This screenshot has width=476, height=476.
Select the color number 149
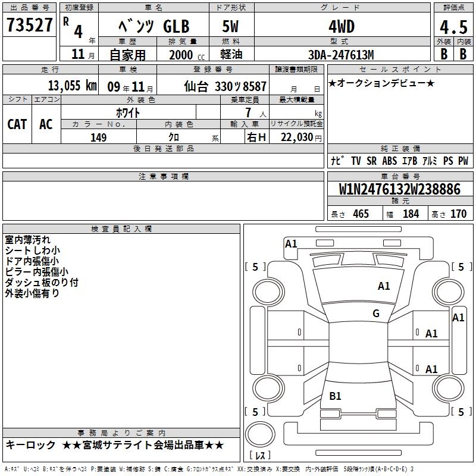click(99, 137)
